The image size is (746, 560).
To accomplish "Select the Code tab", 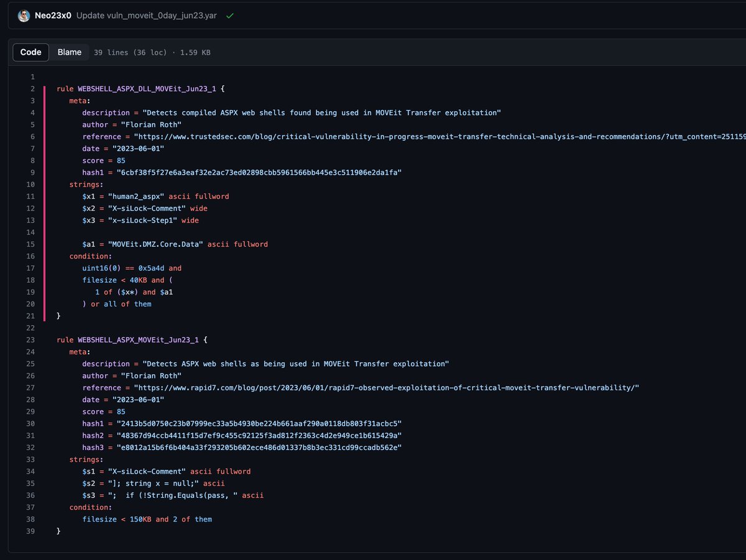I will [30, 52].
